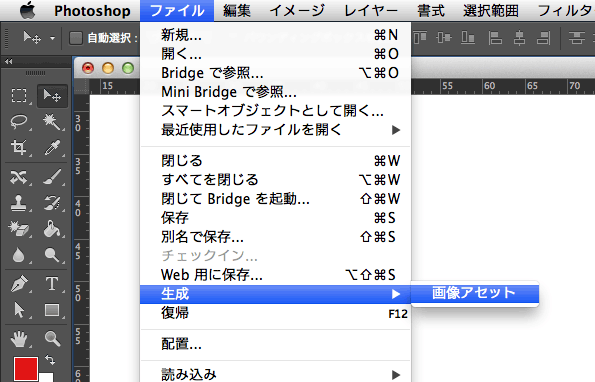Viewport: 595px width, 382px height.
Task: Select the Clone Stamp tool
Action: click(19, 203)
